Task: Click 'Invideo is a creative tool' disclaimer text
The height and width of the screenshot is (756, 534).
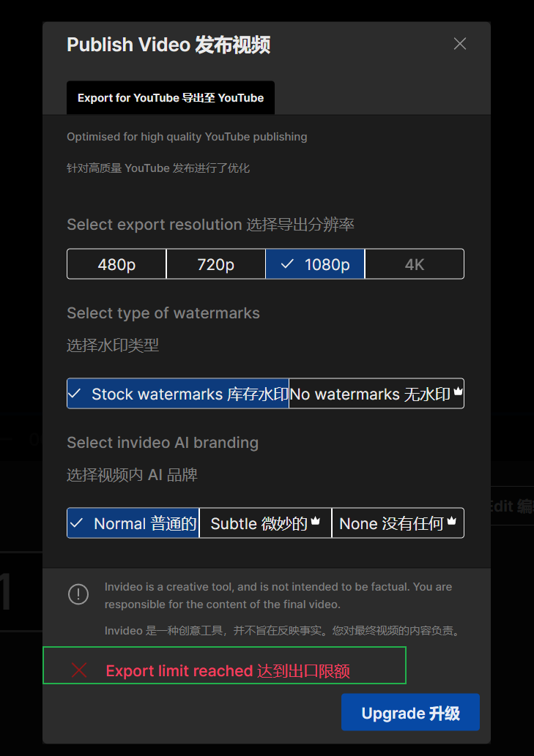Action: click(x=278, y=596)
